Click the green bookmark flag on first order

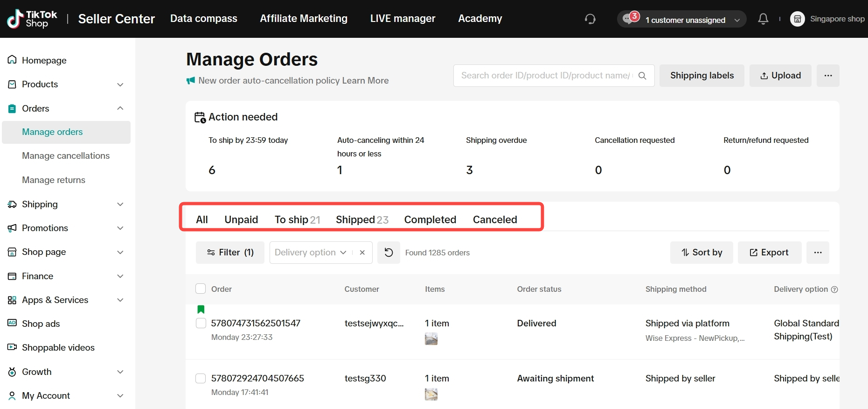201,309
